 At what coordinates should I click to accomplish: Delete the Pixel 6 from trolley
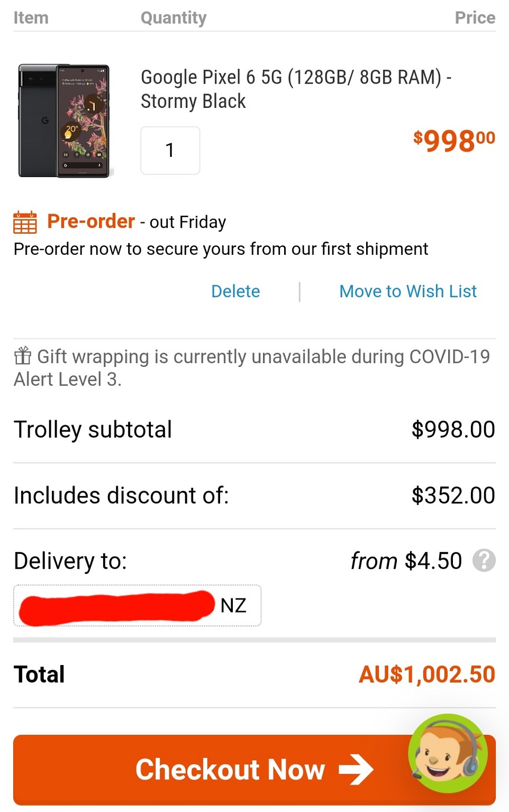click(235, 291)
